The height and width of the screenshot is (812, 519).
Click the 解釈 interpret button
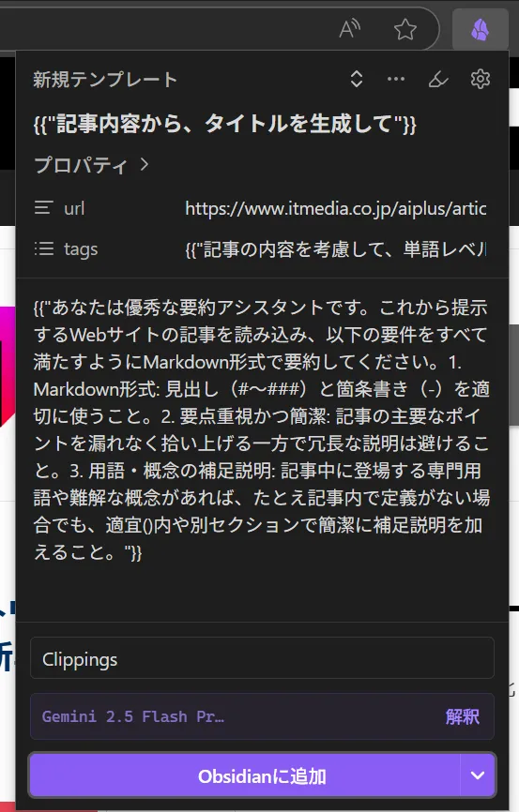(463, 716)
